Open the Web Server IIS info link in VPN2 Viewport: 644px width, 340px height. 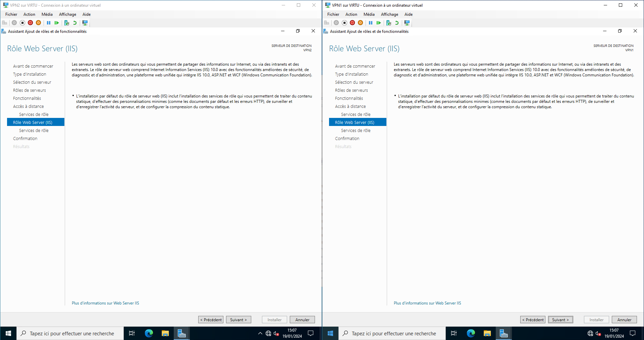pyautogui.click(x=105, y=303)
